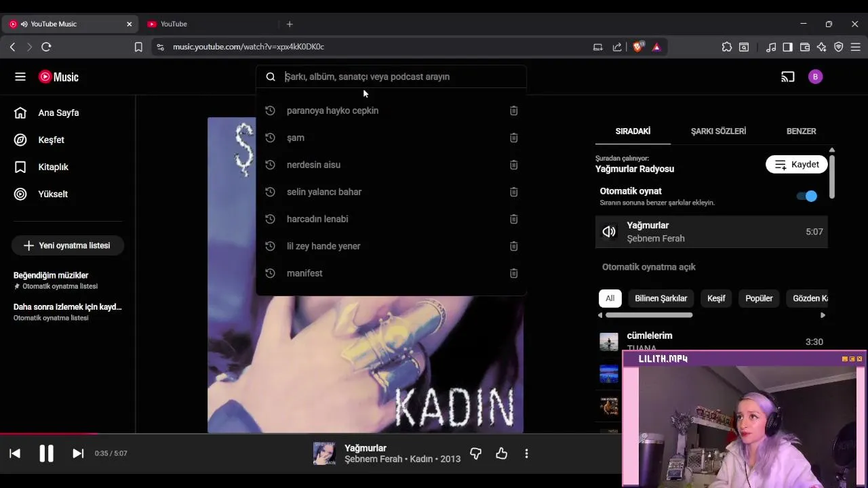Click the search magnifier icon
Image resolution: width=868 pixels, height=488 pixels.
271,77
